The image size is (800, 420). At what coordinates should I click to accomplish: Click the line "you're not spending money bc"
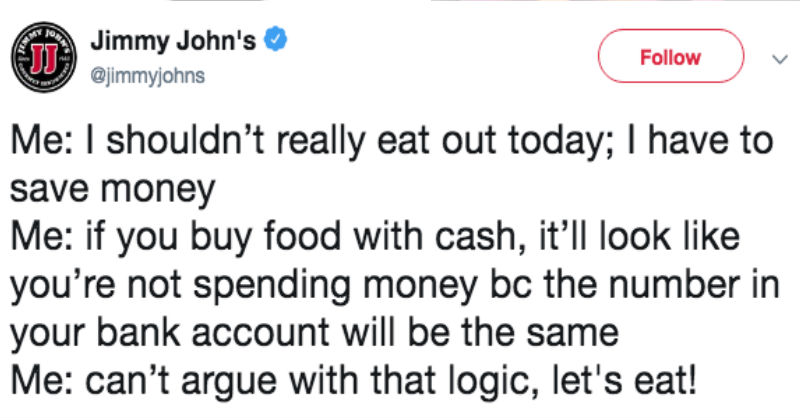390,284
